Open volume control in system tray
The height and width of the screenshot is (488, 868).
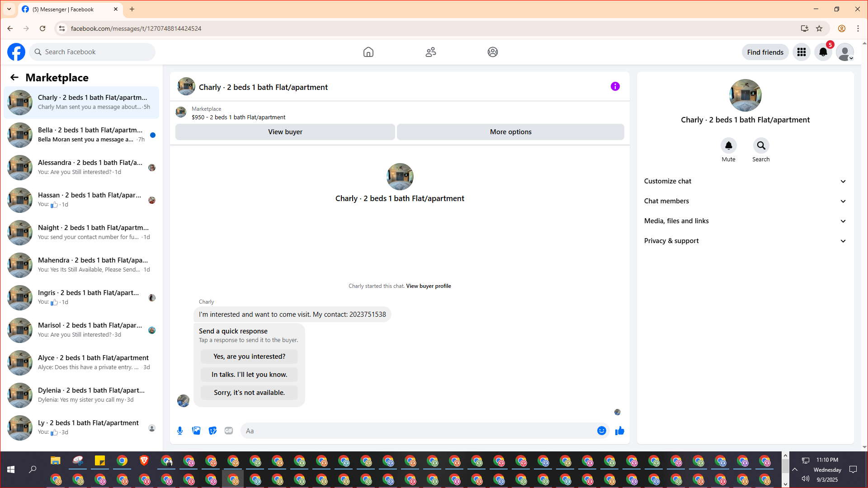806,479
